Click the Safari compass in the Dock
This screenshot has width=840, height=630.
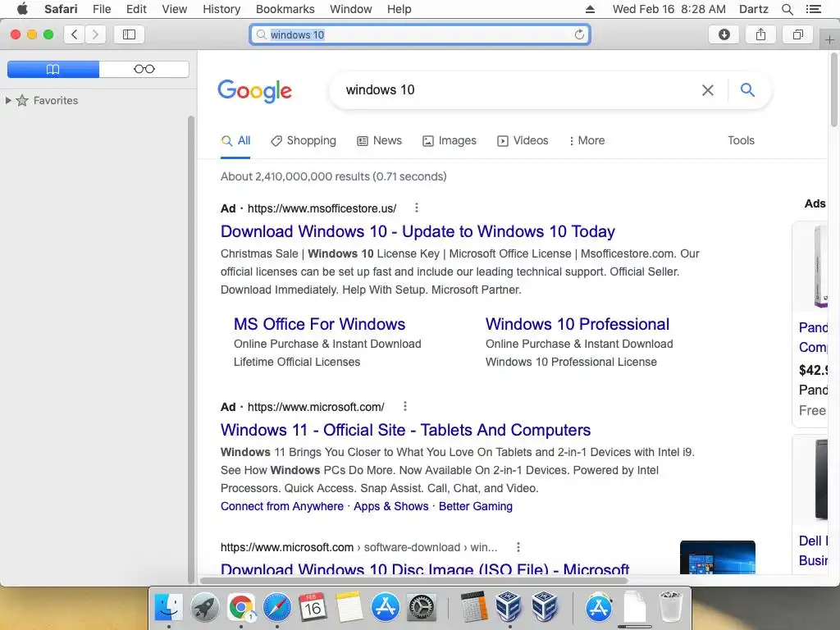point(277,608)
